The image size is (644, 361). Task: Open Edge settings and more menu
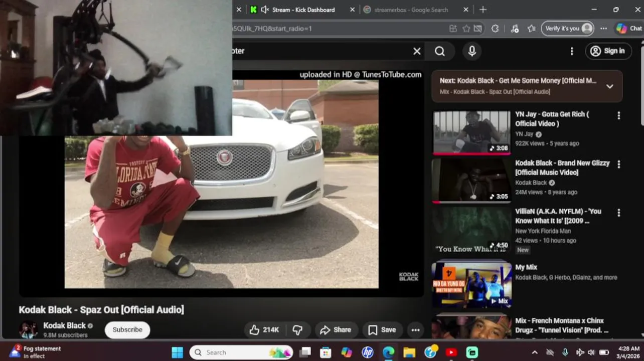click(603, 29)
